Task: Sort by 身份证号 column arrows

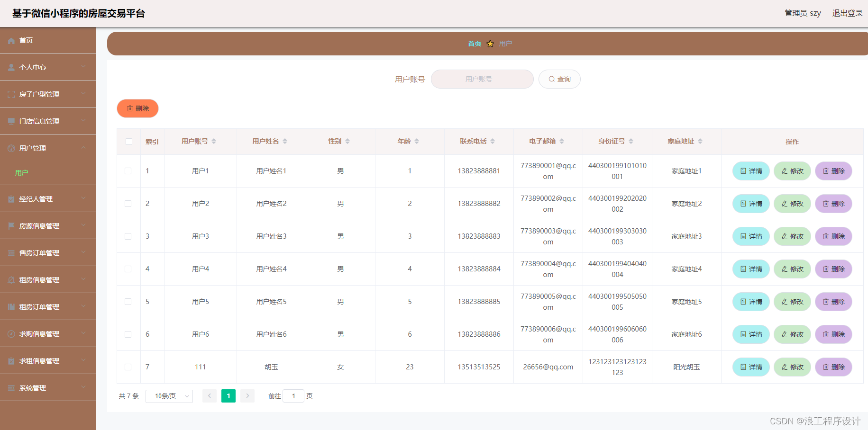Action: pos(631,141)
